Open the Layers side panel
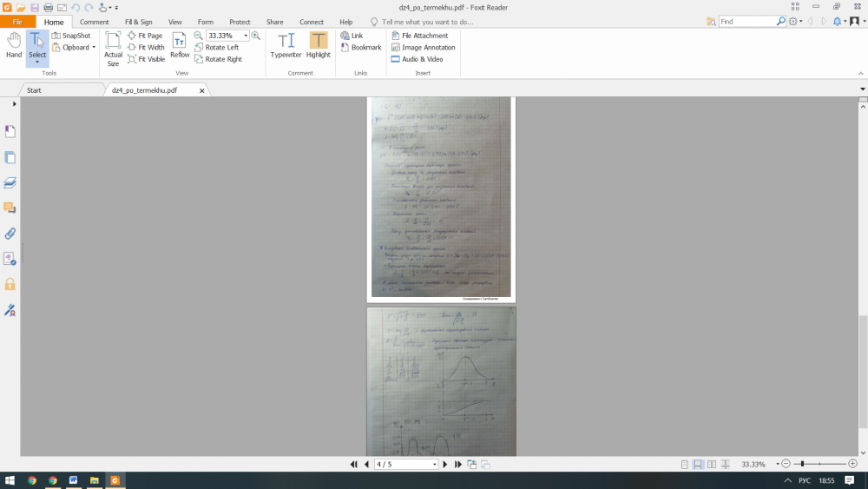868x489 pixels. [x=10, y=182]
